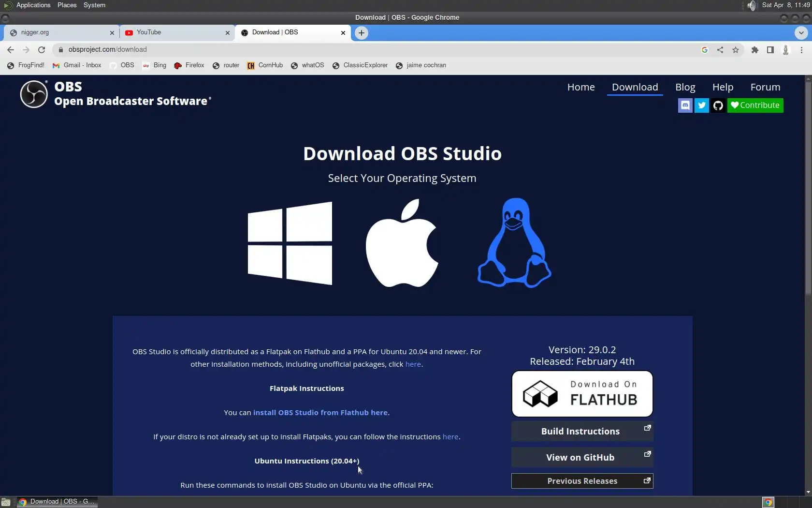Click 'here' link for other installation methods
Screen dimensions: 812x508
coord(413,364)
